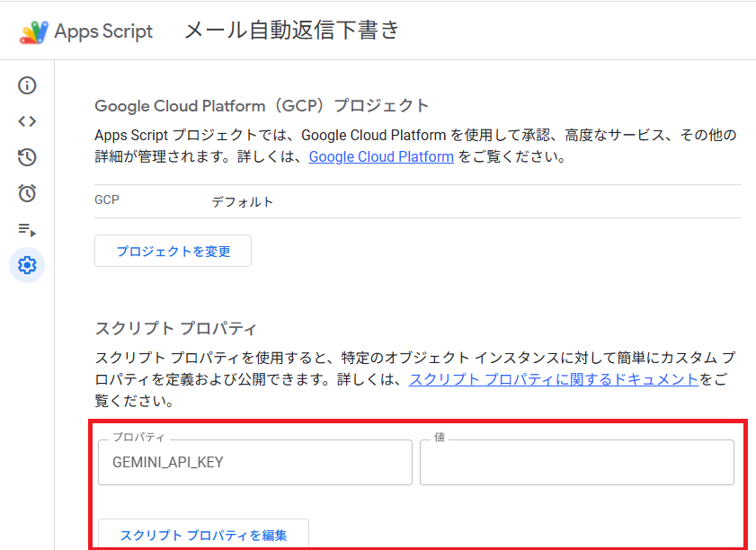Open the executions log

point(27,229)
